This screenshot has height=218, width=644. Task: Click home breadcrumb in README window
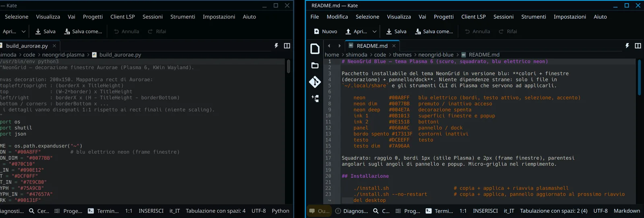pos(332,55)
